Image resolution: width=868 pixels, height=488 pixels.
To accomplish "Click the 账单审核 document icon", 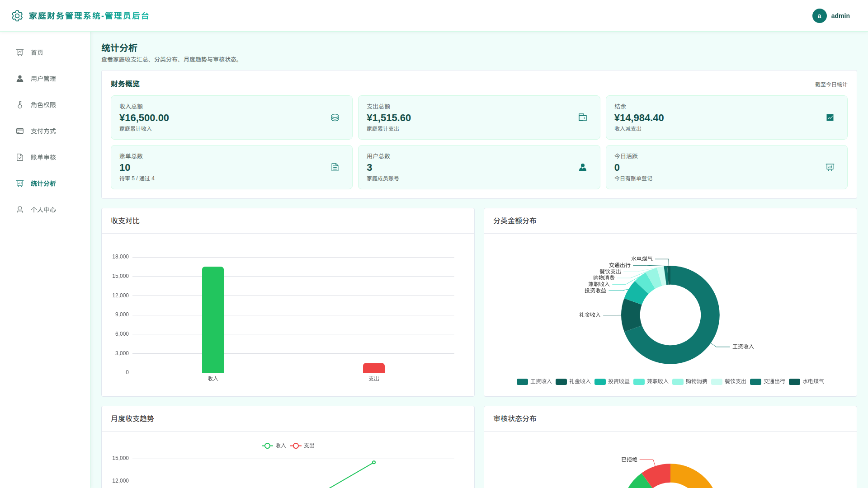I will pyautogui.click(x=20, y=157).
